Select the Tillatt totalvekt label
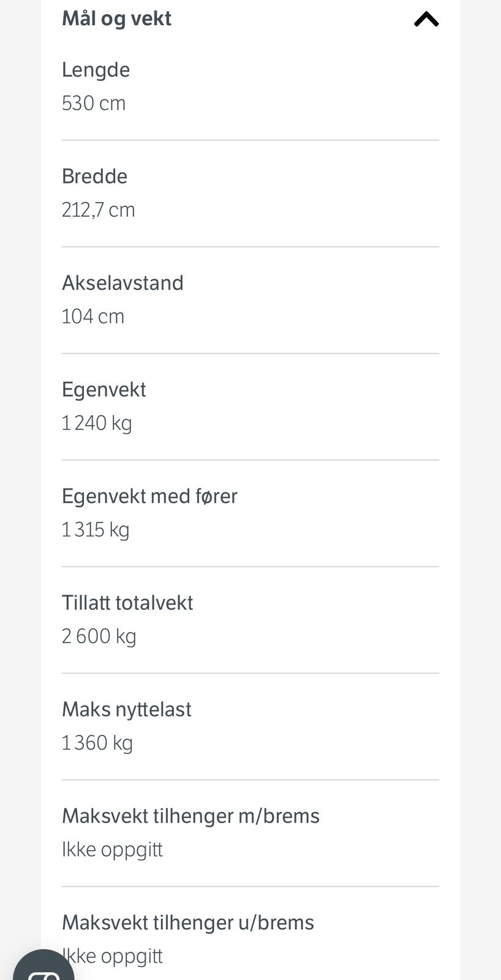501x980 pixels. coord(127,603)
